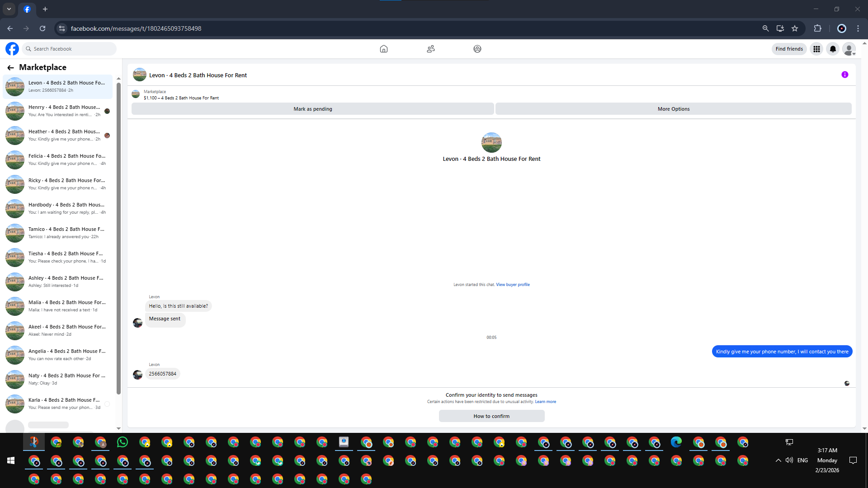Open Hardbody conversation in list
Image resolution: width=868 pixels, height=488 pixels.
pos(58,209)
